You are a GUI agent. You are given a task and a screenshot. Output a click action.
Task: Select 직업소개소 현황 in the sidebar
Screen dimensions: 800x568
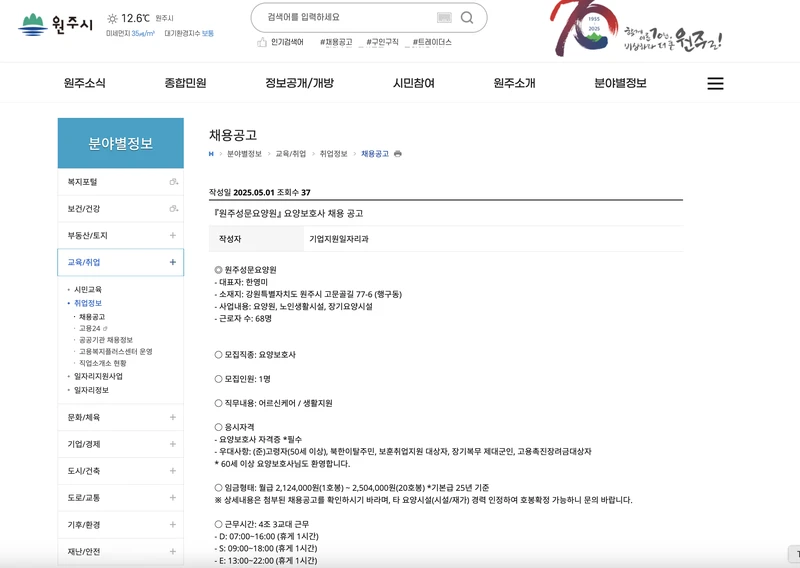click(103, 363)
